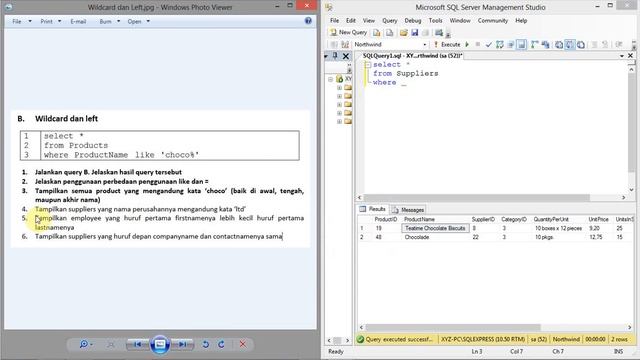Click the Photo Viewer help question mark icon
This screenshot has width=640, height=360.
308,21
